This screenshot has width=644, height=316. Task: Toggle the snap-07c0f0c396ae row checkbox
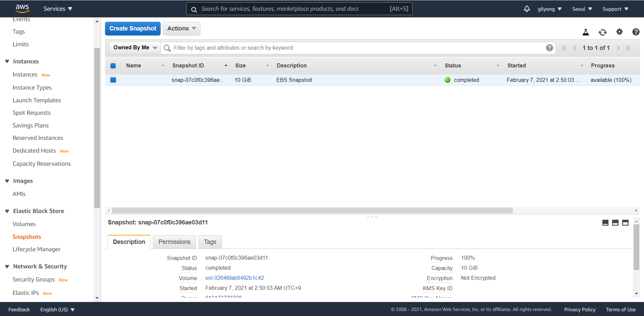pos(113,80)
